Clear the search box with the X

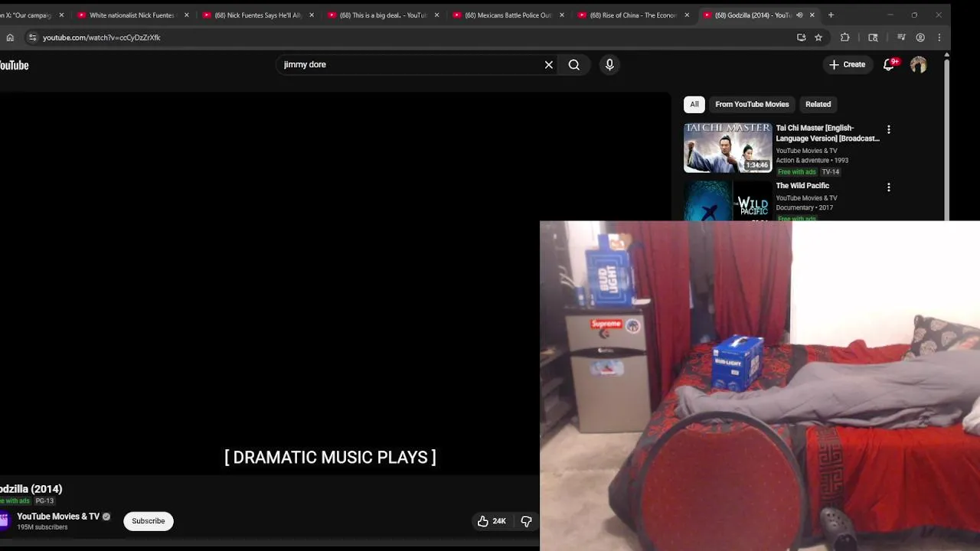pos(548,65)
